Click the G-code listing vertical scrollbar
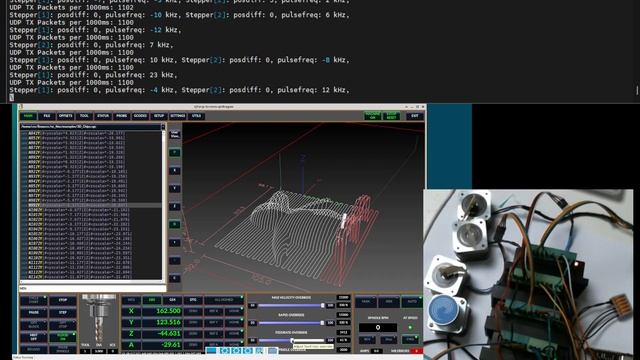This screenshot has height=360, width=640. tap(164, 205)
